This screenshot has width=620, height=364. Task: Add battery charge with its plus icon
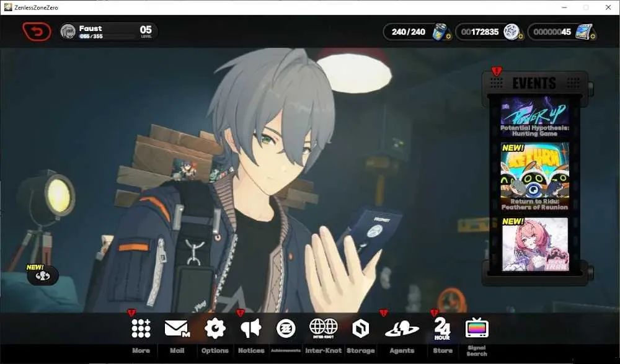(448, 37)
